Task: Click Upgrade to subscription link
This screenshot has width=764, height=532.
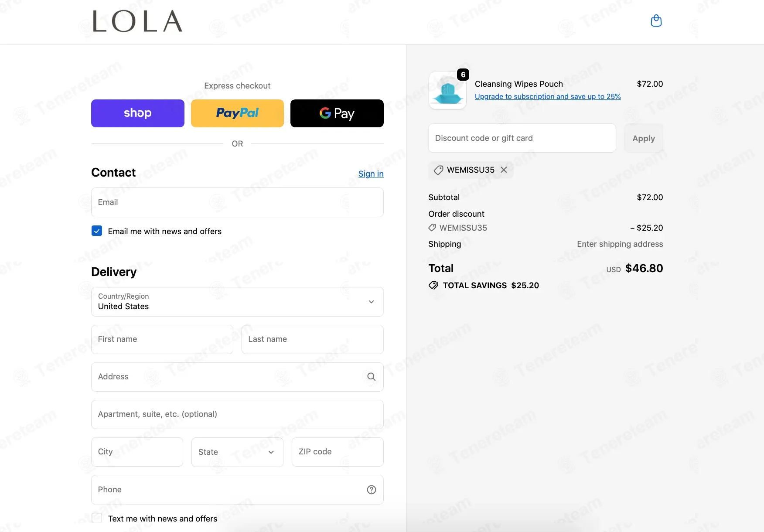Action: [x=547, y=97]
